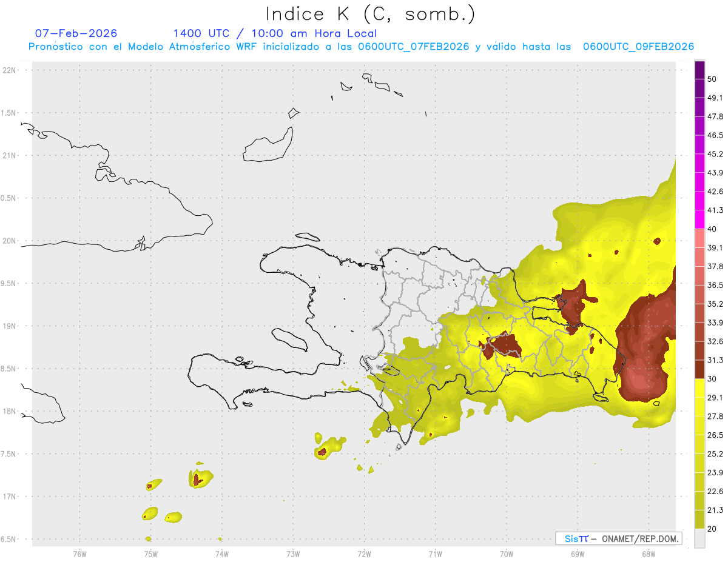728x562 pixels.
Task: Click colorbar label "49.1"
Action: 715,98
